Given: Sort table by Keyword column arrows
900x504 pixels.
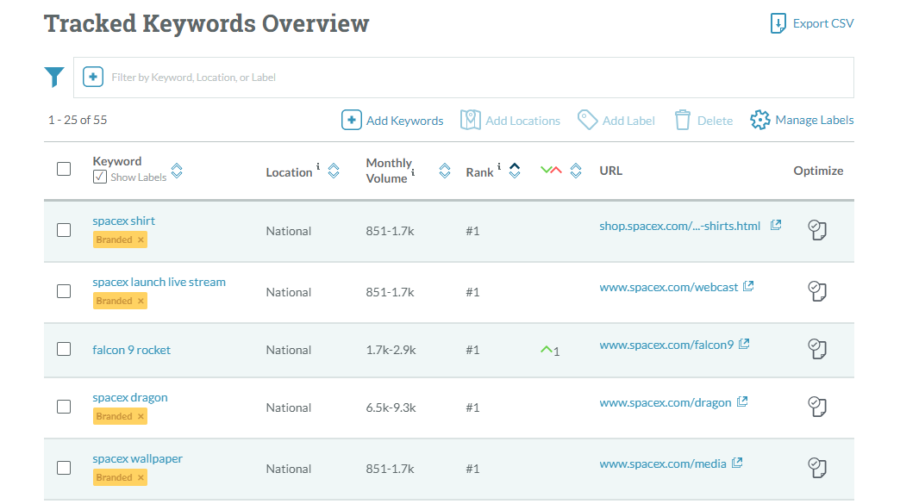Looking at the screenshot, I should click(x=177, y=170).
